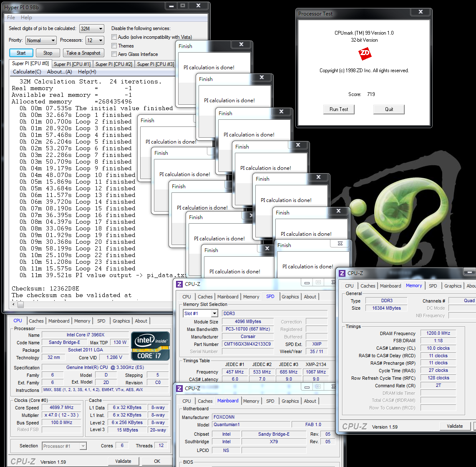Open Caches tab in CPU-Z Mainboard window
Image resolution: width=476 pixels, height=467 pixels.
(x=205, y=401)
